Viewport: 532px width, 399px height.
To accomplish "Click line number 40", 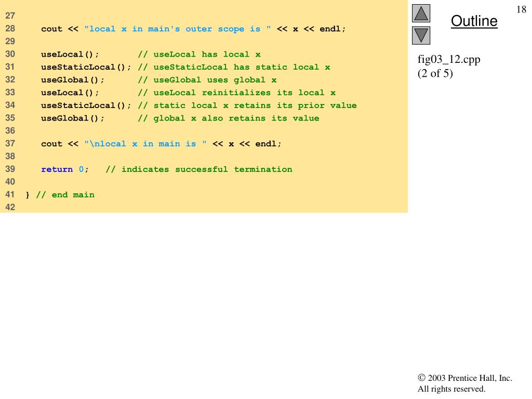I will [x=10, y=182].
